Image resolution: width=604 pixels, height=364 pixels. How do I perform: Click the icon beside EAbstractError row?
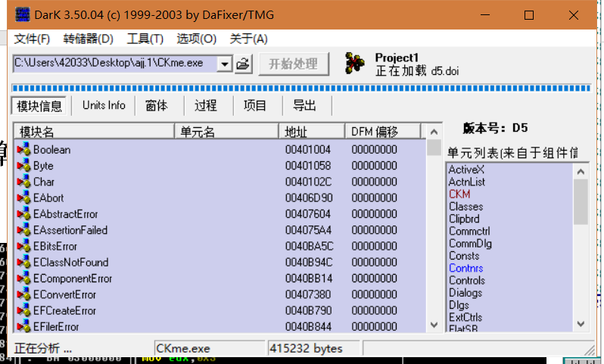click(23, 214)
